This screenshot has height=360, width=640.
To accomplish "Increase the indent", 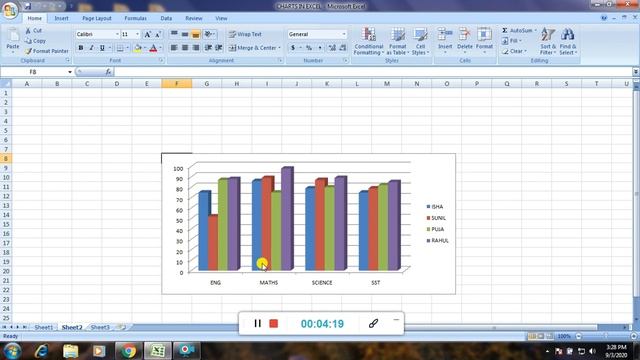I will (219, 48).
